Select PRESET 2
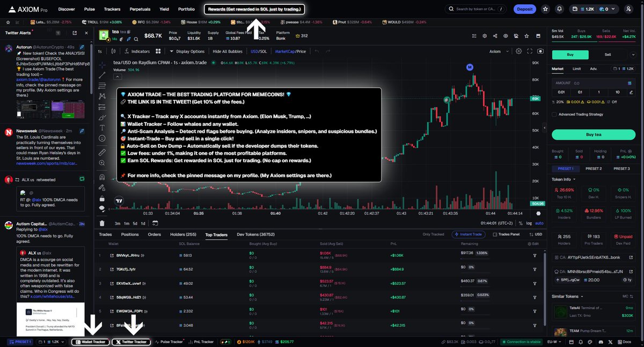 coord(593,169)
